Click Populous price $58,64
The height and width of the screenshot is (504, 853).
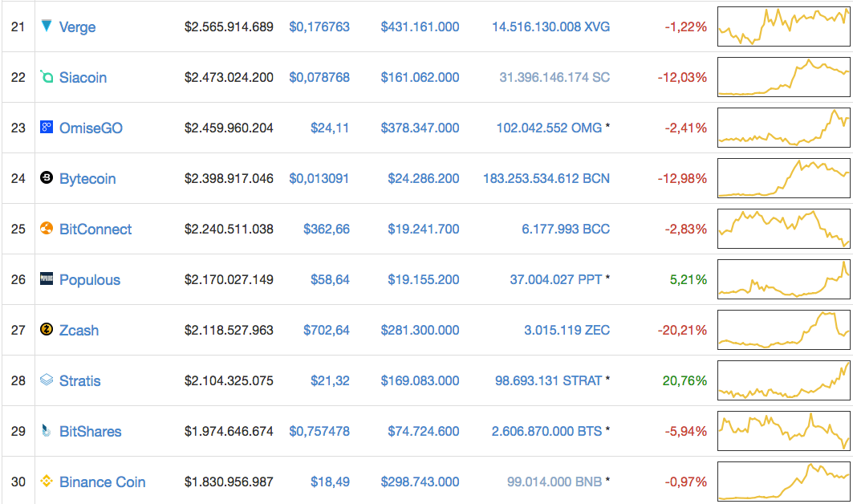coord(330,280)
